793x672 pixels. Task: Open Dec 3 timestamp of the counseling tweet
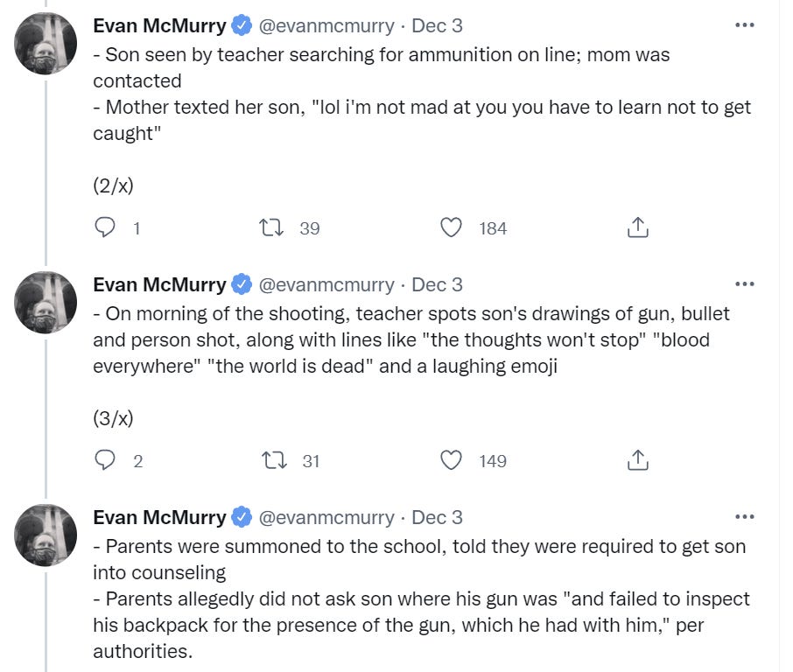pyautogui.click(x=437, y=517)
